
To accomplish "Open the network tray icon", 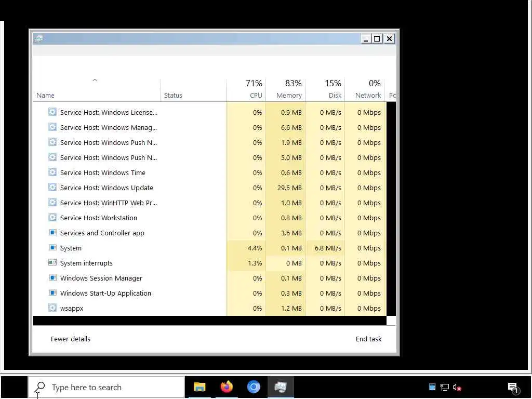I will point(445,387).
